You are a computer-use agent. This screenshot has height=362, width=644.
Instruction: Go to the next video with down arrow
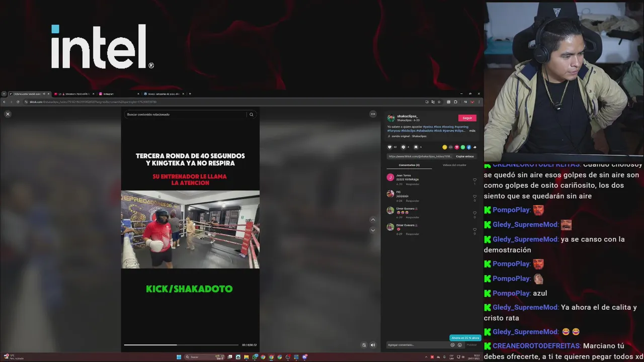[373, 230]
